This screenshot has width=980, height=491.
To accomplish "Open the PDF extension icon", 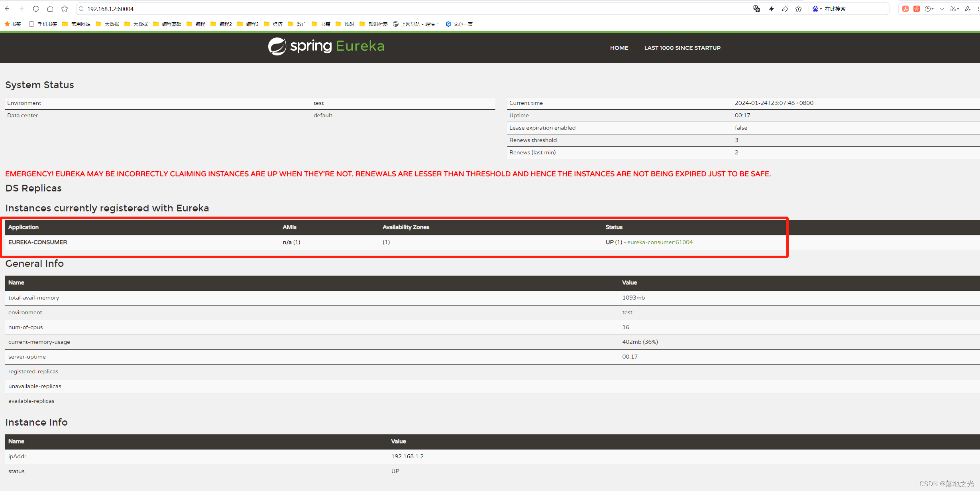I will [905, 9].
